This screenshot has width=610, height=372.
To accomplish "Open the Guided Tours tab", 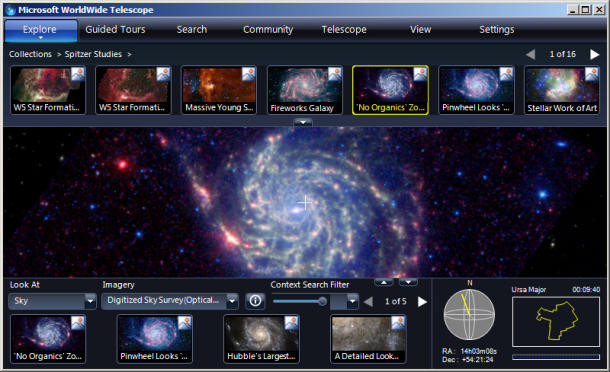I will [115, 29].
